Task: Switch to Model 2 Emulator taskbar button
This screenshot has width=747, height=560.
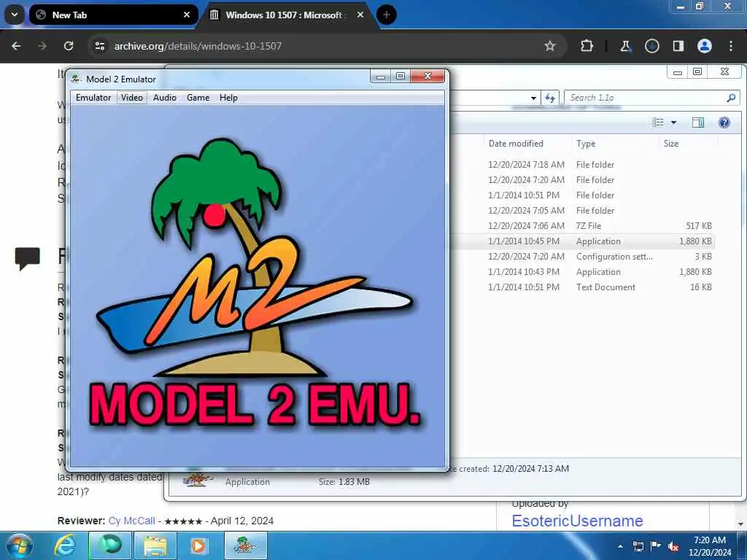Action: click(x=245, y=545)
